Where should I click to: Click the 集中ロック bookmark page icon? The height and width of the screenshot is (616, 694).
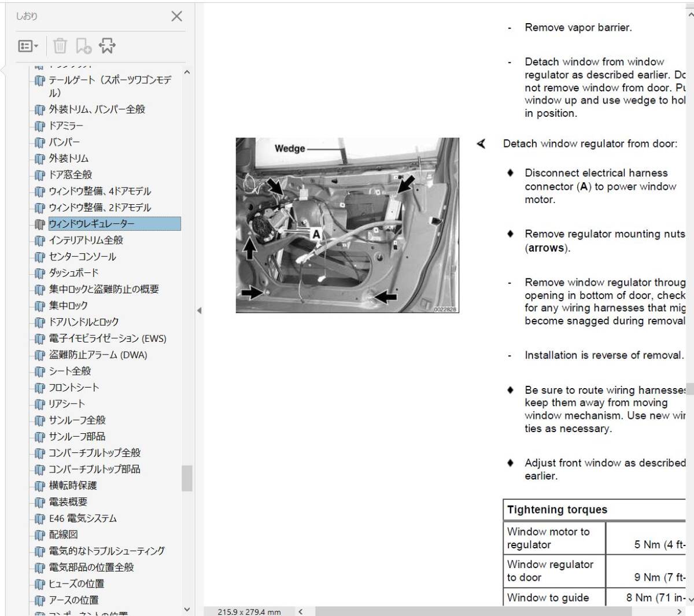(39, 306)
